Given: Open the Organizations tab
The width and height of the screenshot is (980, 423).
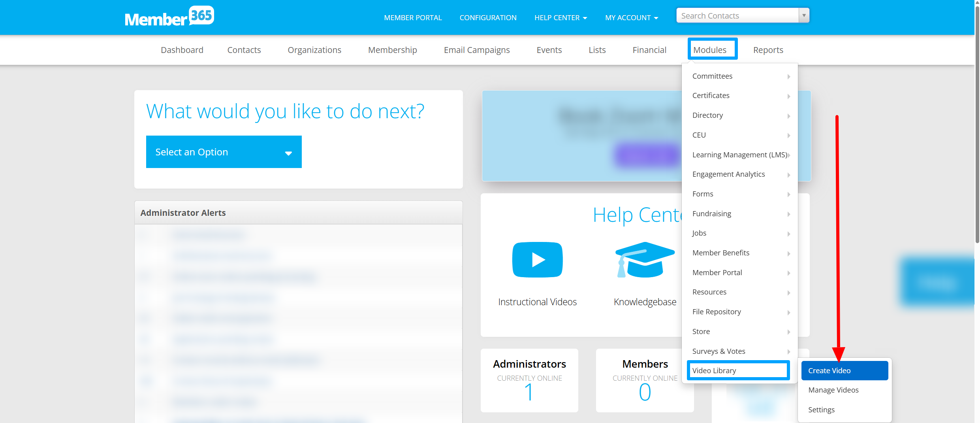Looking at the screenshot, I should (x=314, y=50).
